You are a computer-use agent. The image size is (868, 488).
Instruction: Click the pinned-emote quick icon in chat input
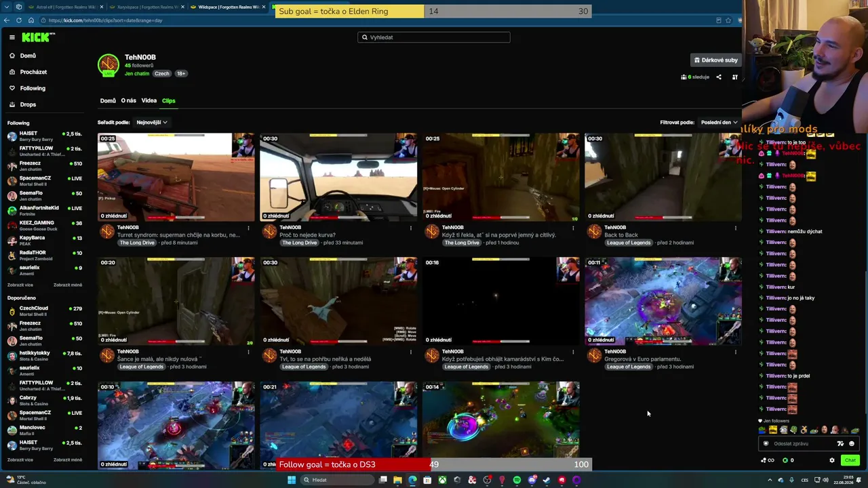coord(766,443)
